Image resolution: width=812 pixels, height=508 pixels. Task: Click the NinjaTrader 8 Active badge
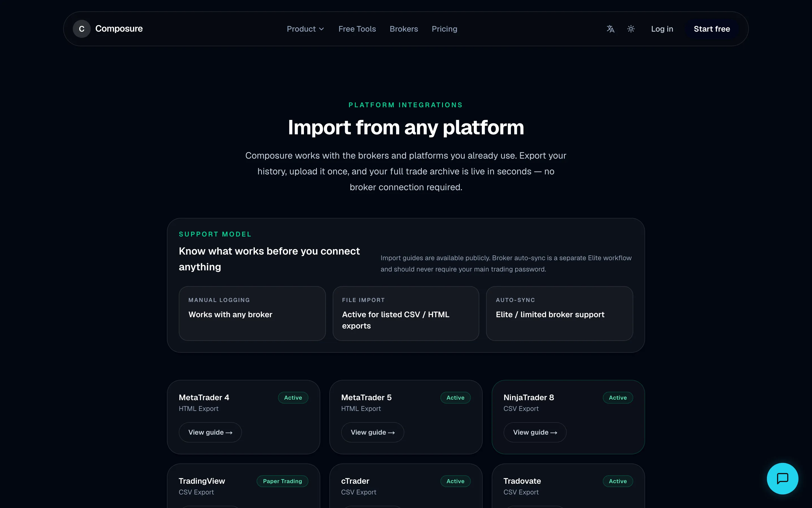[618, 397]
